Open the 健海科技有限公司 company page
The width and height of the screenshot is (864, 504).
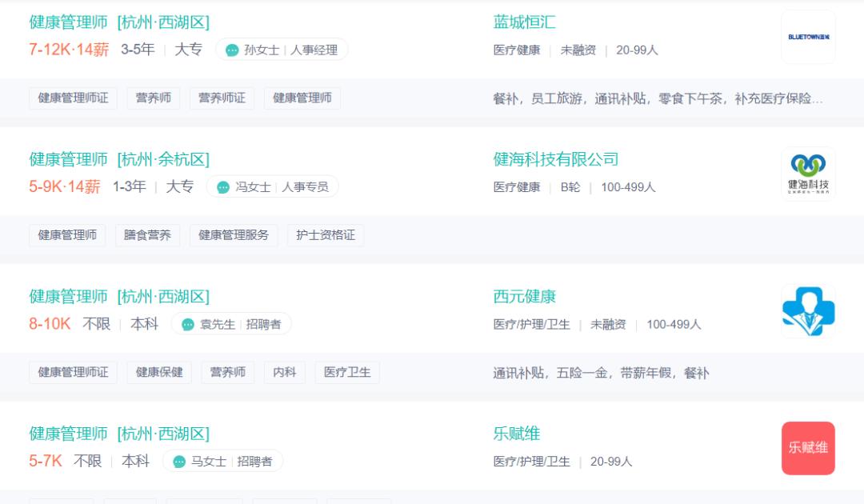[x=557, y=158]
